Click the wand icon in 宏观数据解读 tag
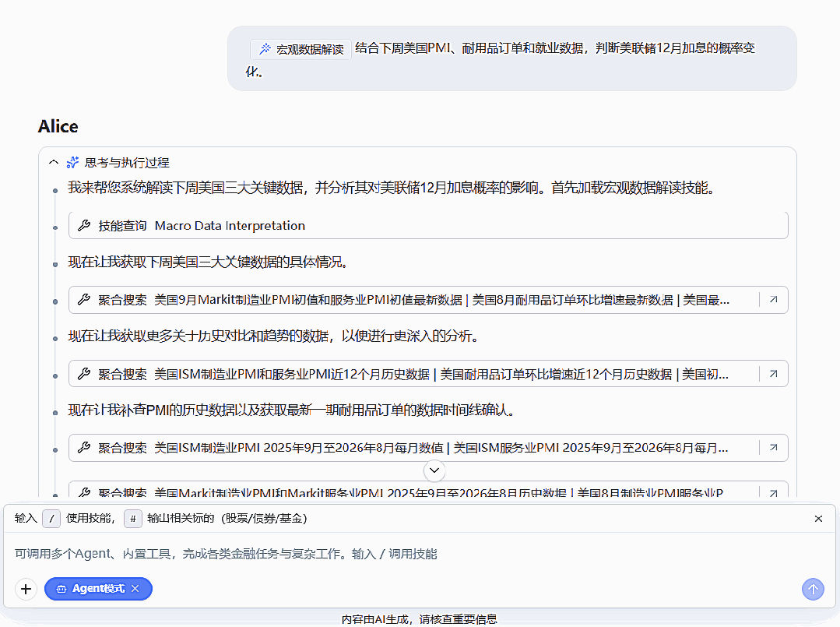The width and height of the screenshot is (840, 627). point(265,49)
